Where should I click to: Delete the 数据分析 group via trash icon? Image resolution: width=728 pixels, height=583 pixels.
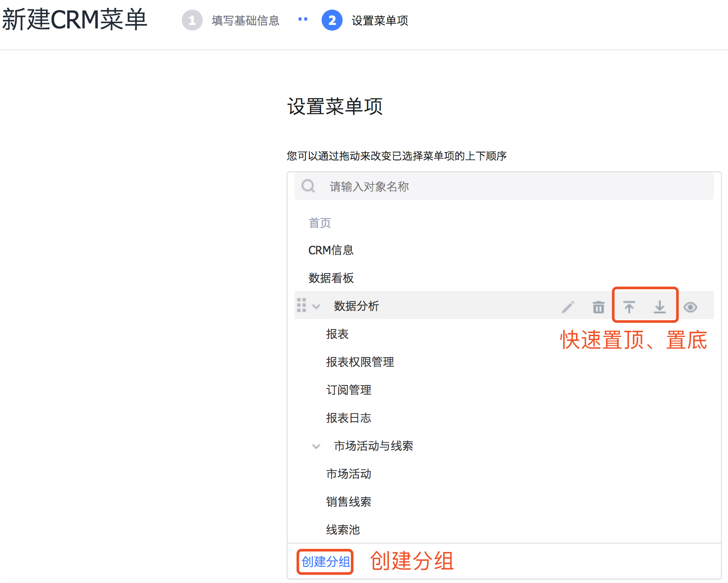click(x=598, y=307)
